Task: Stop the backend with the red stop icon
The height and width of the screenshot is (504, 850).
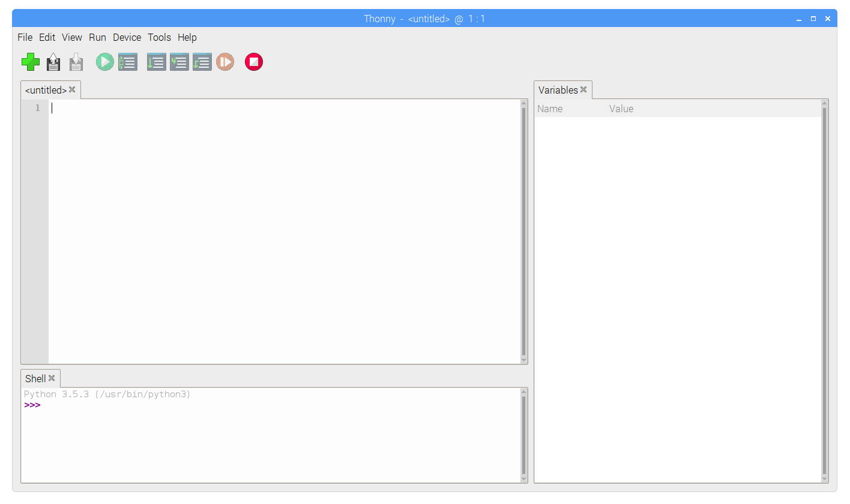Action: (x=254, y=62)
